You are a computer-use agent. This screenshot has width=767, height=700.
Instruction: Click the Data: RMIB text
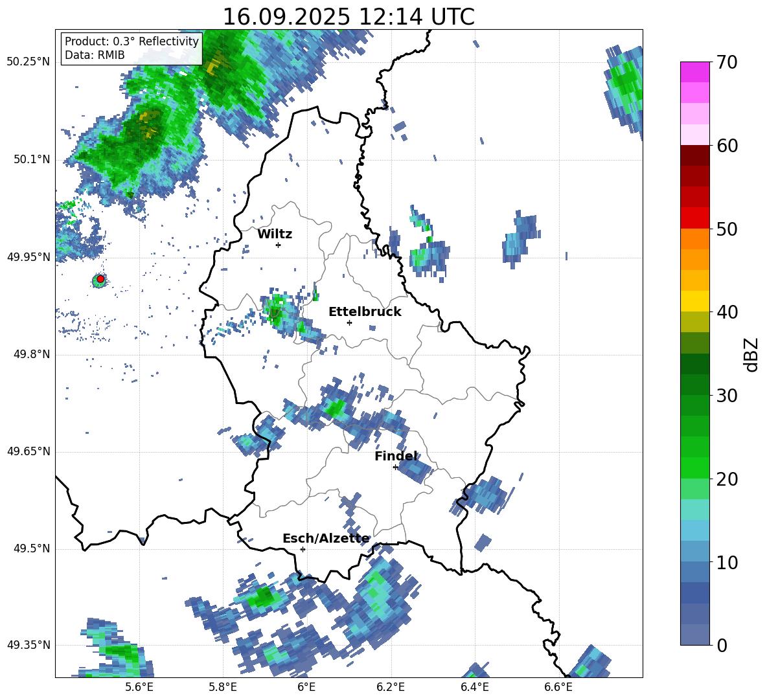pos(95,55)
